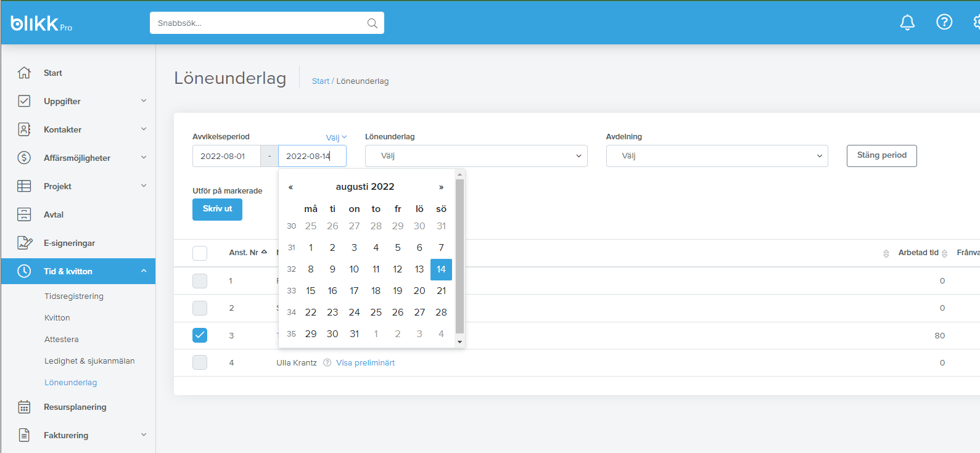Expand the Uppgifter menu chevron

(144, 100)
